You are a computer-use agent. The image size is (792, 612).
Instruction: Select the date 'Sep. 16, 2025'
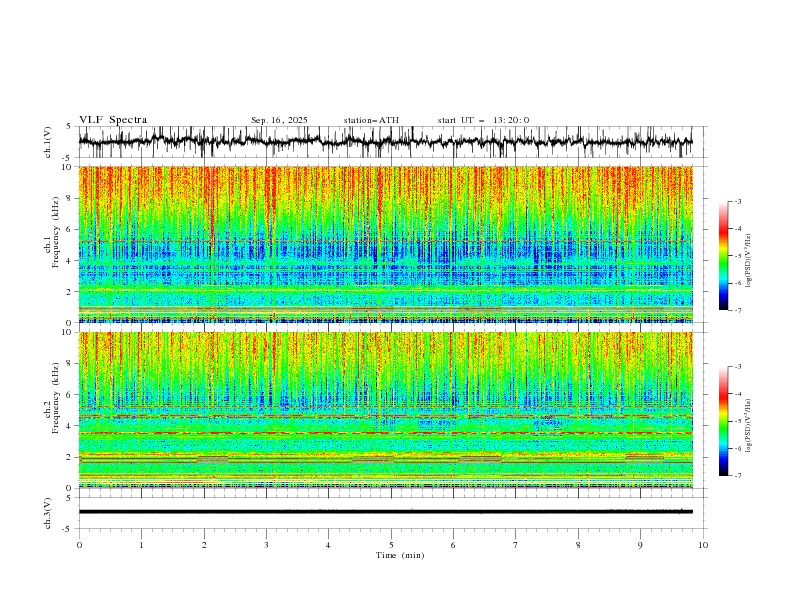coord(279,120)
